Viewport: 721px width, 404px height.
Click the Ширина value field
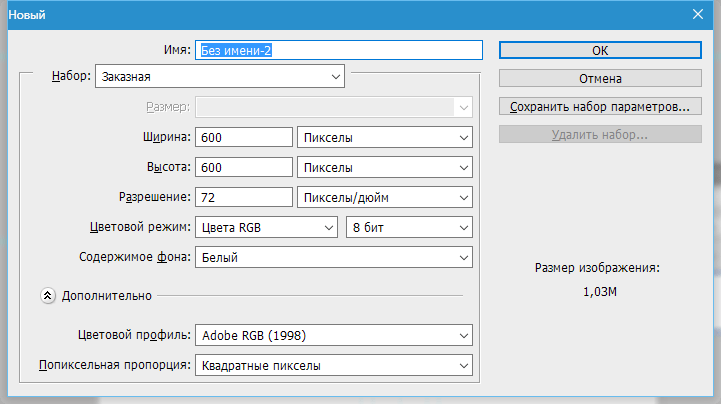click(x=244, y=137)
